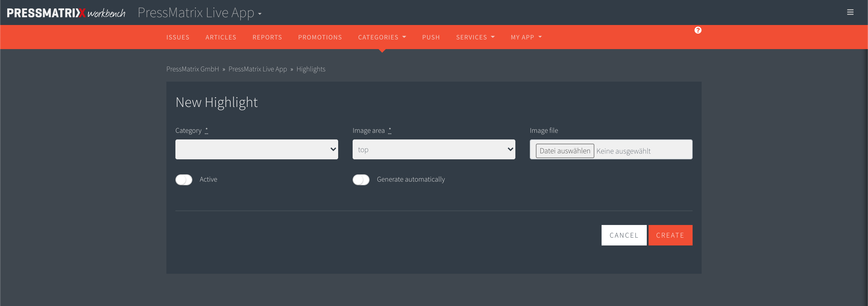Follow the PressMatrix GmbH breadcrumb link

tap(192, 69)
